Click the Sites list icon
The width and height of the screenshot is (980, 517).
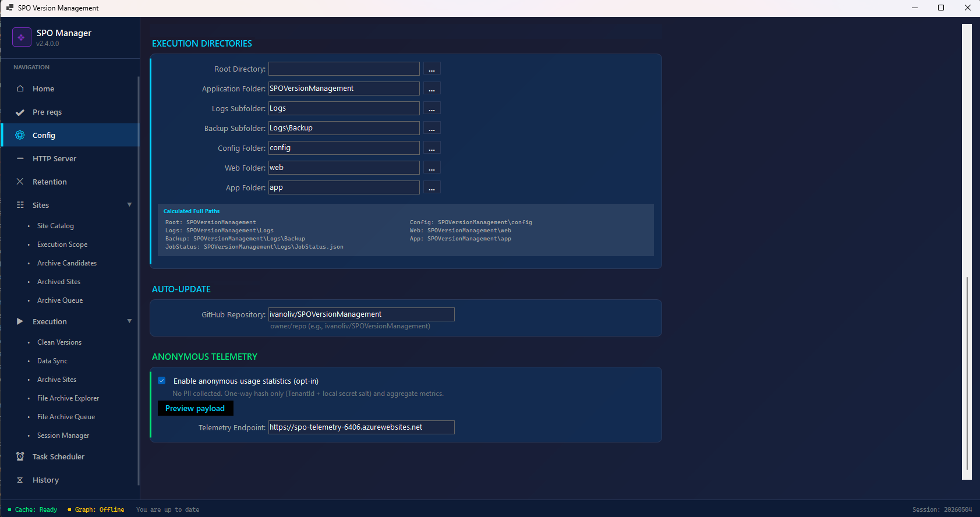coord(20,205)
